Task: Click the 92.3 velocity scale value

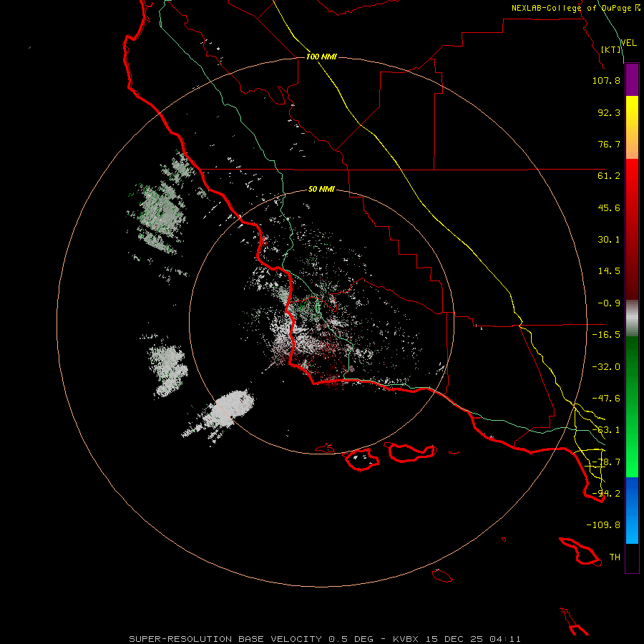Action: tap(609, 112)
